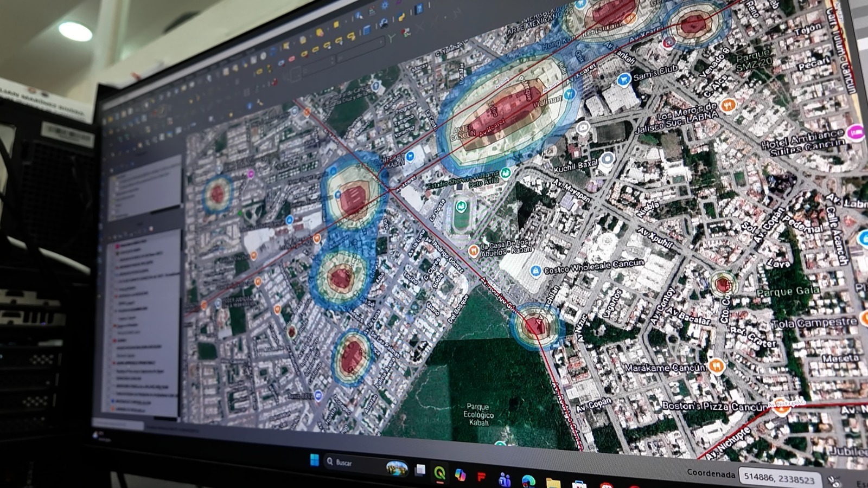The height and width of the screenshot is (488, 868).
Task: Open Microsoft Teams from the taskbar
Action: coord(505,480)
